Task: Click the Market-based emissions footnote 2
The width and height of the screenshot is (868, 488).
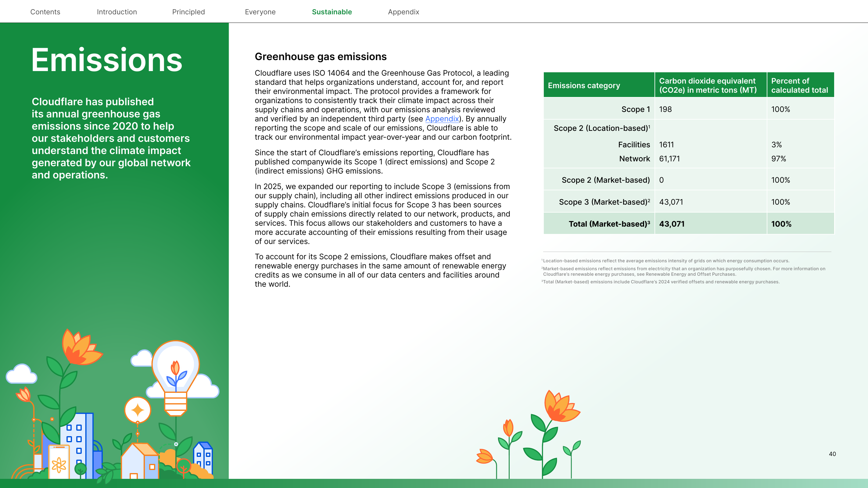Action: pos(683,271)
